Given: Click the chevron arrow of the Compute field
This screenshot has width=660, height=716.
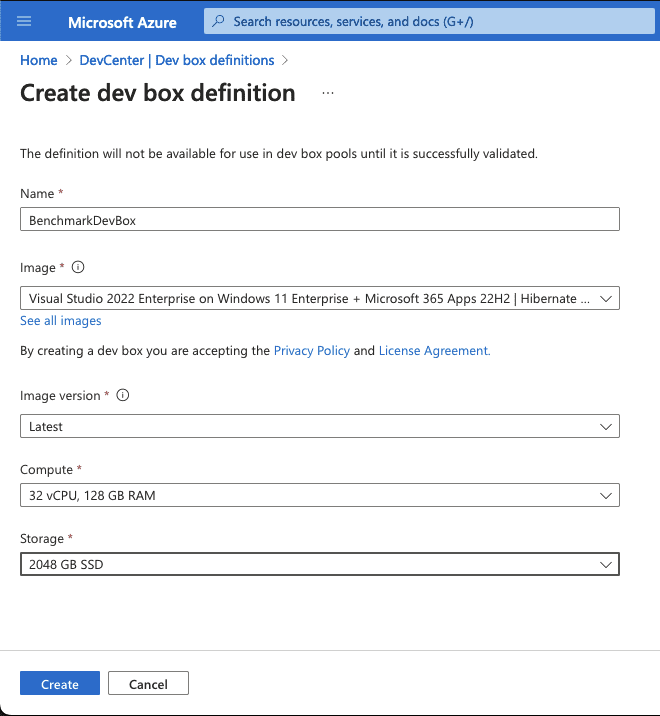Looking at the screenshot, I should point(604,495).
